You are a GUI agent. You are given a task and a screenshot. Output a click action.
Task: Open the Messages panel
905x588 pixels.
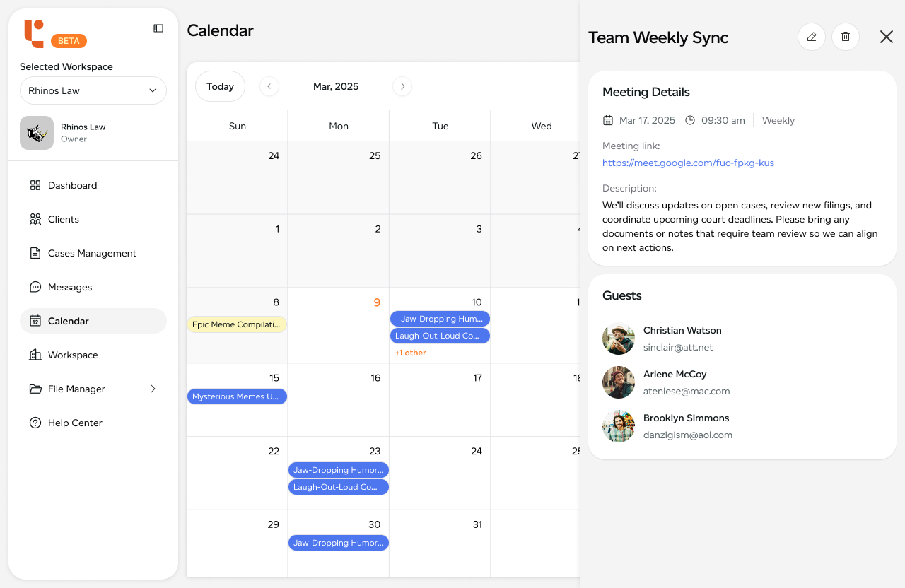[x=69, y=287]
